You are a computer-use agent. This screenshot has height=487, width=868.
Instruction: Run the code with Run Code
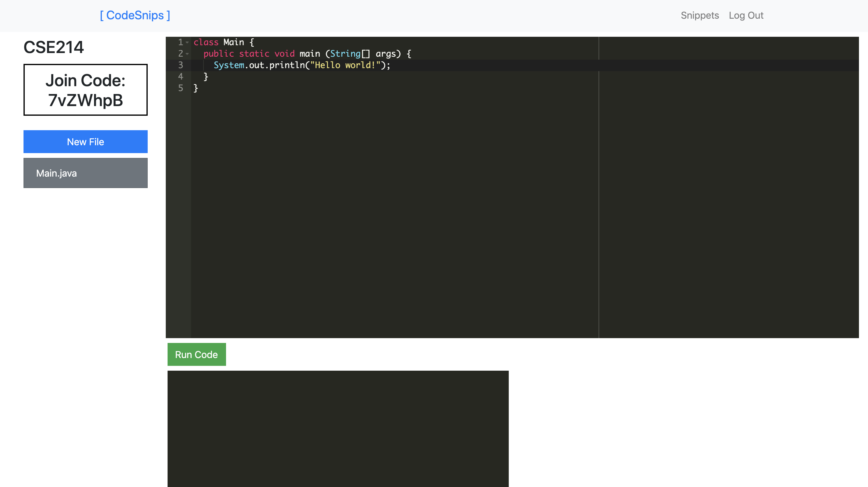point(197,354)
